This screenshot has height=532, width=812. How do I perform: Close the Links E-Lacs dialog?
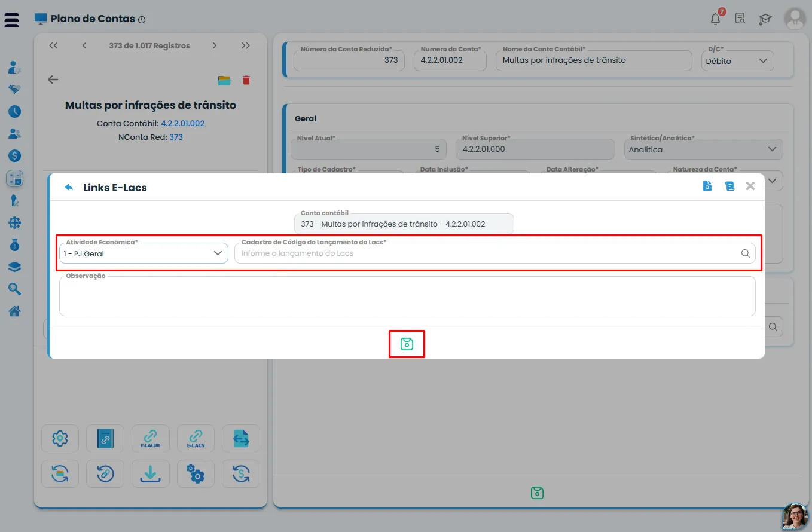pos(750,186)
